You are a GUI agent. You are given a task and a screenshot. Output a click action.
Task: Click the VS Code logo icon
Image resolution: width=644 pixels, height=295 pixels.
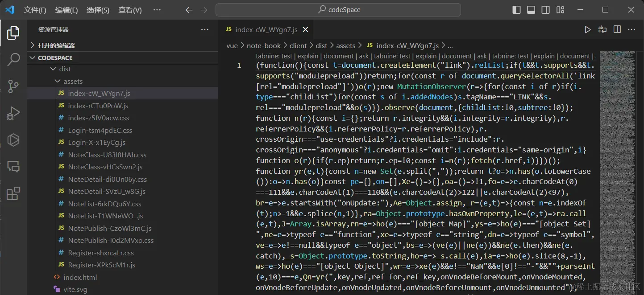(x=10, y=10)
